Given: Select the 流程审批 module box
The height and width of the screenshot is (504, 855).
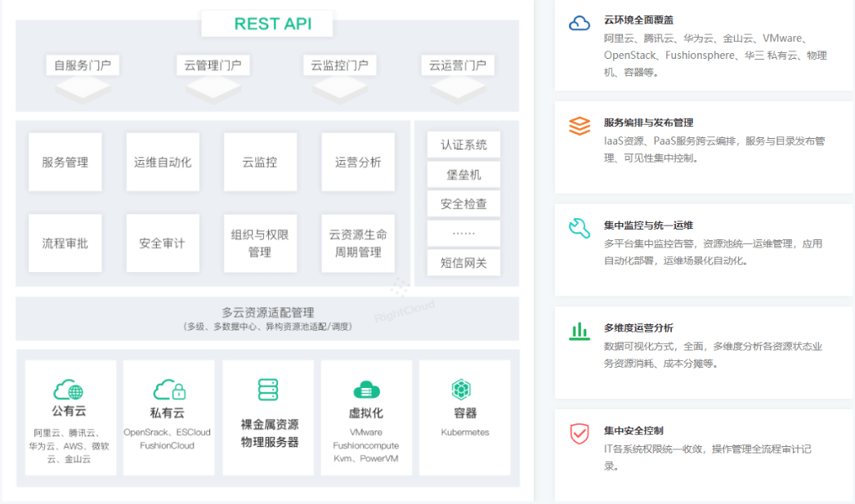Looking at the screenshot, I should pyautogui.click(x=65, y=243).
